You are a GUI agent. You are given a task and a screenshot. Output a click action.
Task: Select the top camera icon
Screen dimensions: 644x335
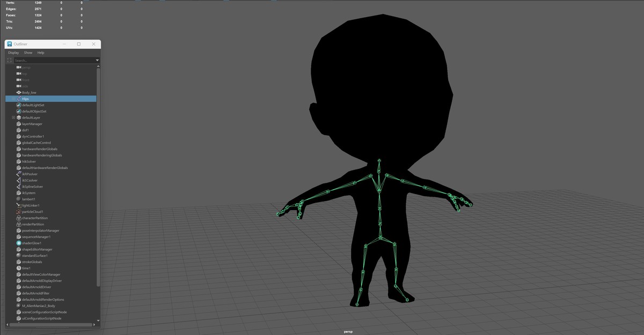coord(19,73)
